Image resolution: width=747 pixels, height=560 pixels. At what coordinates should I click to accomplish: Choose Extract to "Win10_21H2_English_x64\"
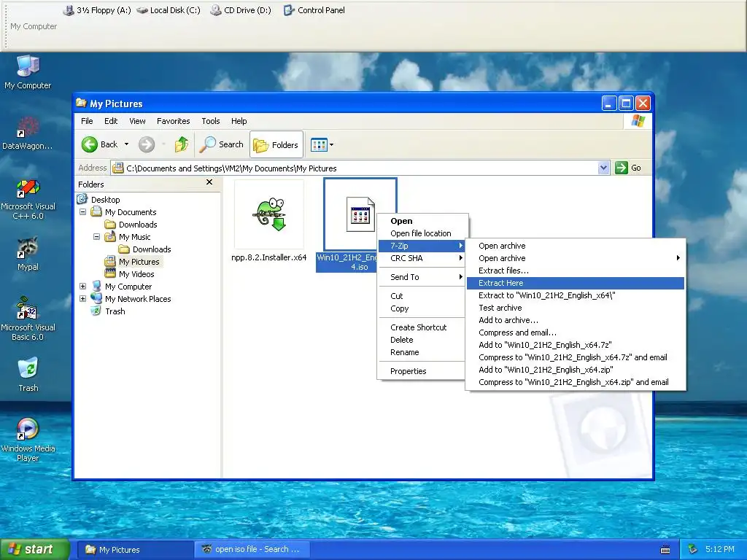[x=576, y=295]
